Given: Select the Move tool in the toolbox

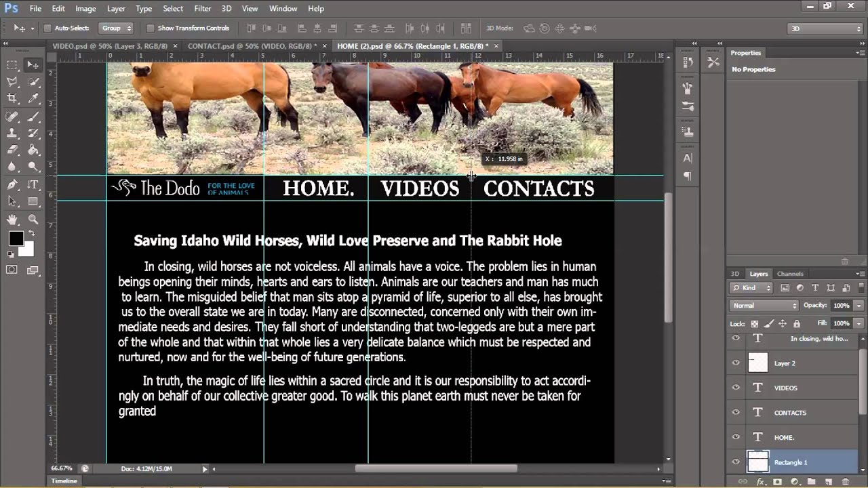Looking at the screenshot, I should click(x=33, y=65).
